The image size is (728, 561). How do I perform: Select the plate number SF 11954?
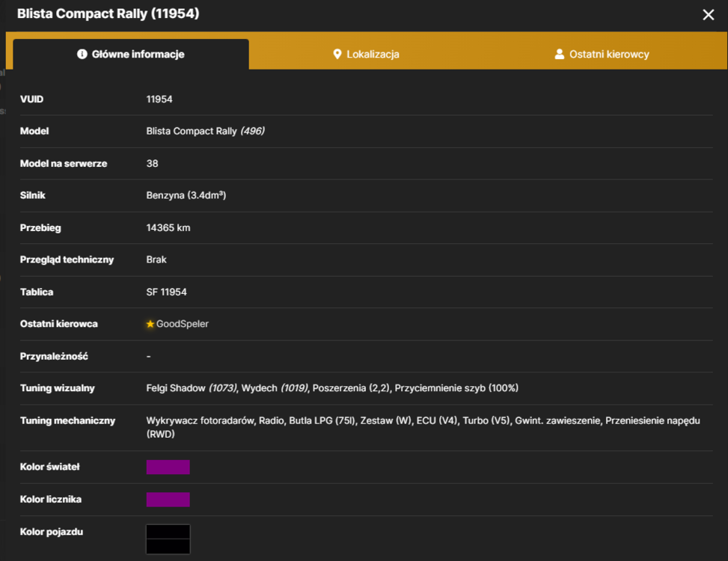[166, 292]
